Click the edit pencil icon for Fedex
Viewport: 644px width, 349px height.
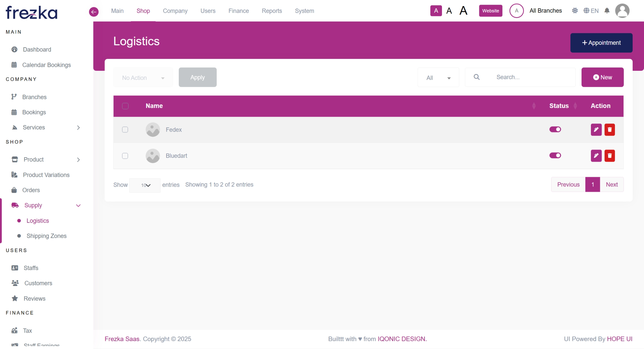coord(596,130)
